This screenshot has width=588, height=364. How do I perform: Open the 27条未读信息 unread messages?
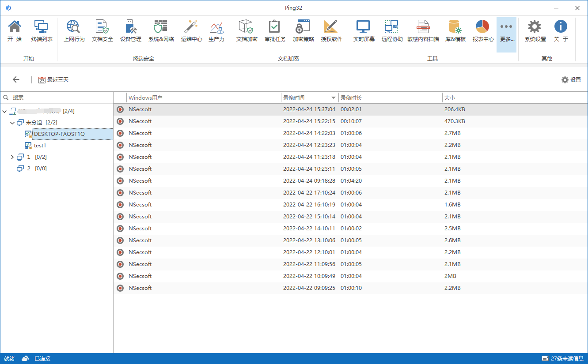(x=563, y=358)
